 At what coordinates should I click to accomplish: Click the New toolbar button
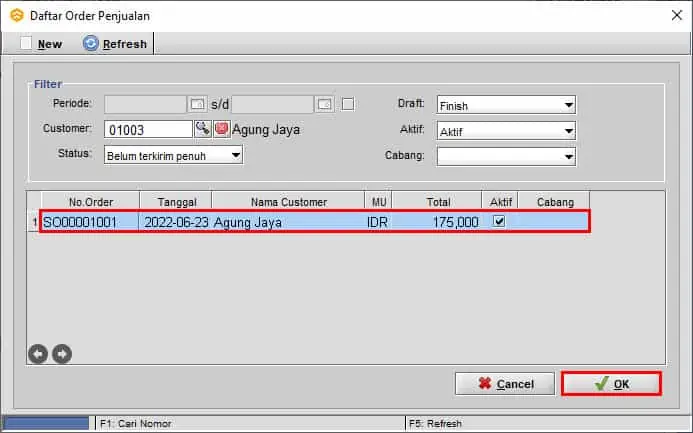pyautogui.click(x=42, y=44)
